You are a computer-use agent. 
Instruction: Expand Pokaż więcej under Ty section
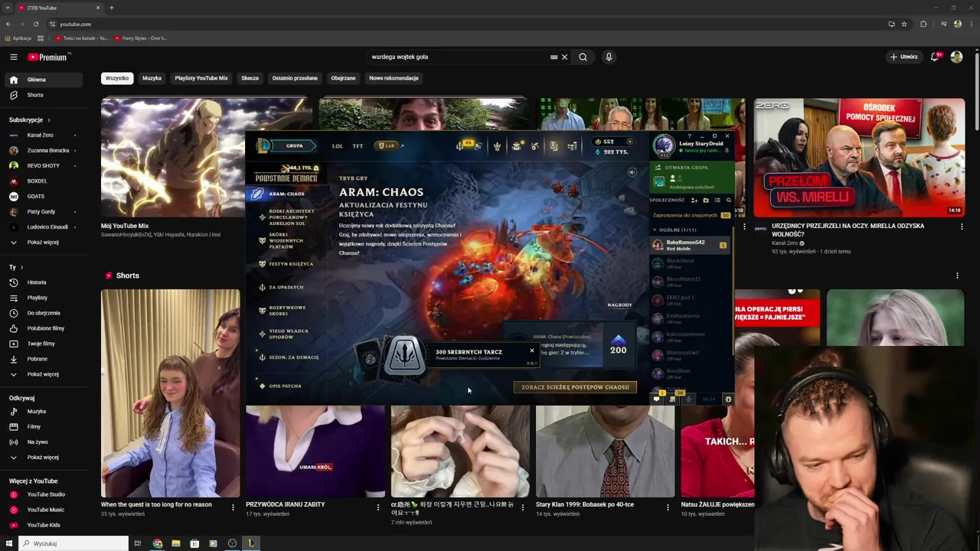click(x=41, y=374)
